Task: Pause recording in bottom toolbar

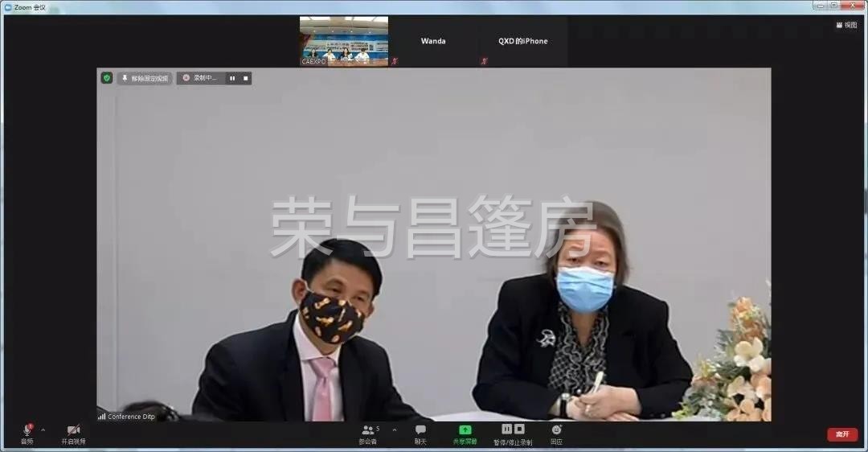Action: click(x=506, y=429)
